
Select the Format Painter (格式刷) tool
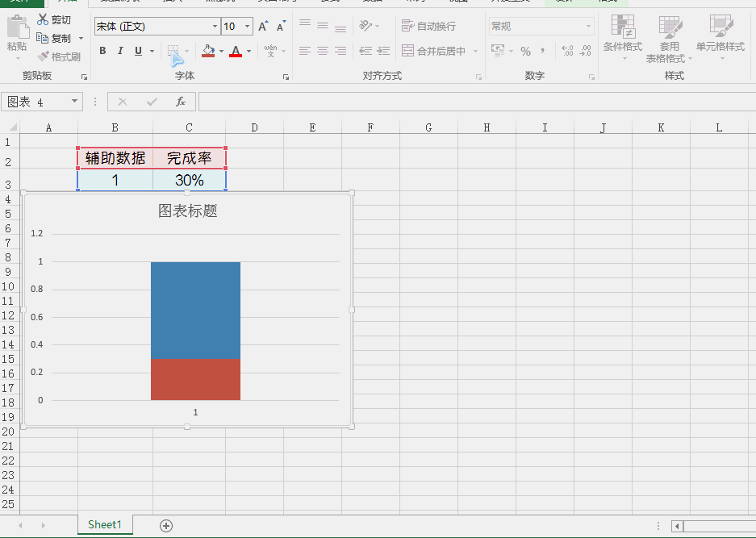pyautogui.click(x=59, y=57)
